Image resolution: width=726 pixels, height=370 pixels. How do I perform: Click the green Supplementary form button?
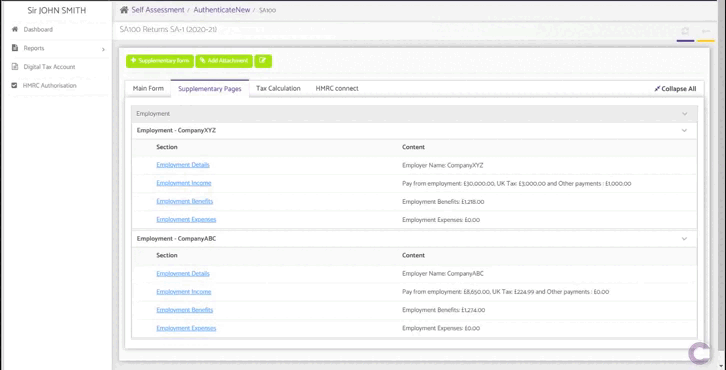160,61
